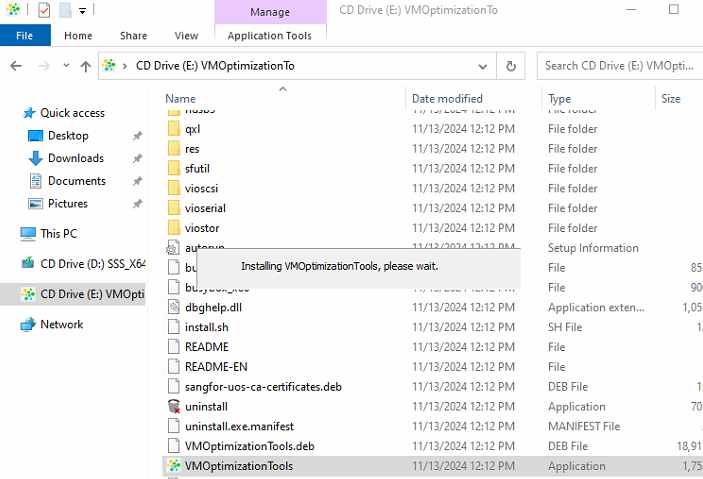
Task: Open the address bar history dropdown
Action: coord(482,66)
